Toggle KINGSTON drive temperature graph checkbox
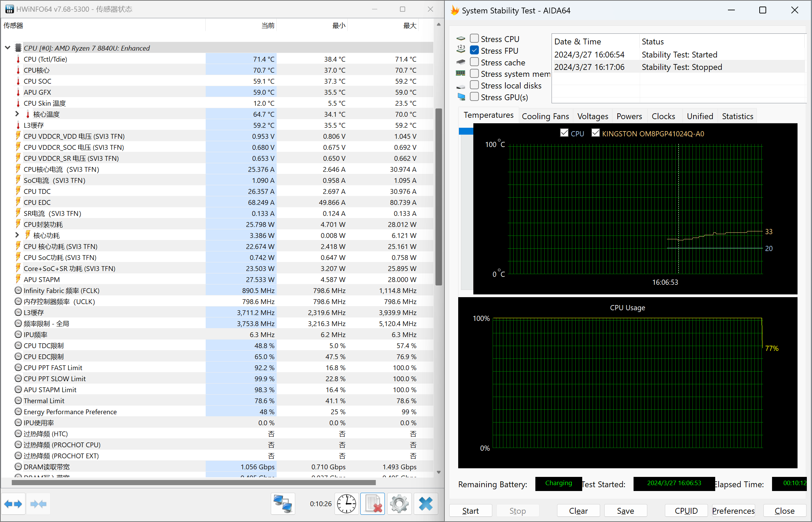812x522 pixels. pos(595,133)
